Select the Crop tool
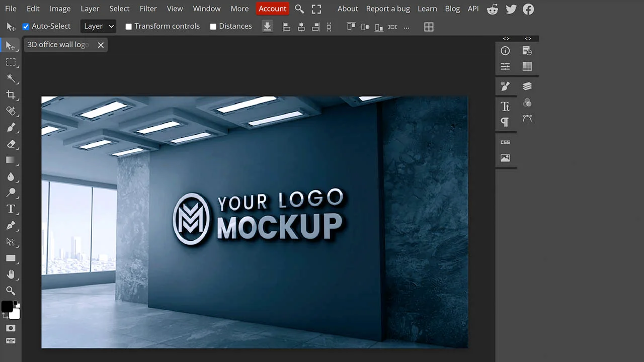Viewport: 644px width, 362px height. coord(11,95)
